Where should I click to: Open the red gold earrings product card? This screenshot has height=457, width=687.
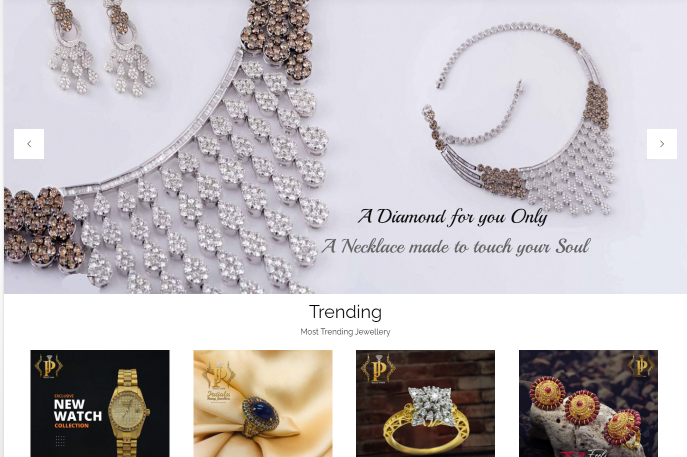click(x=588, y=404)
